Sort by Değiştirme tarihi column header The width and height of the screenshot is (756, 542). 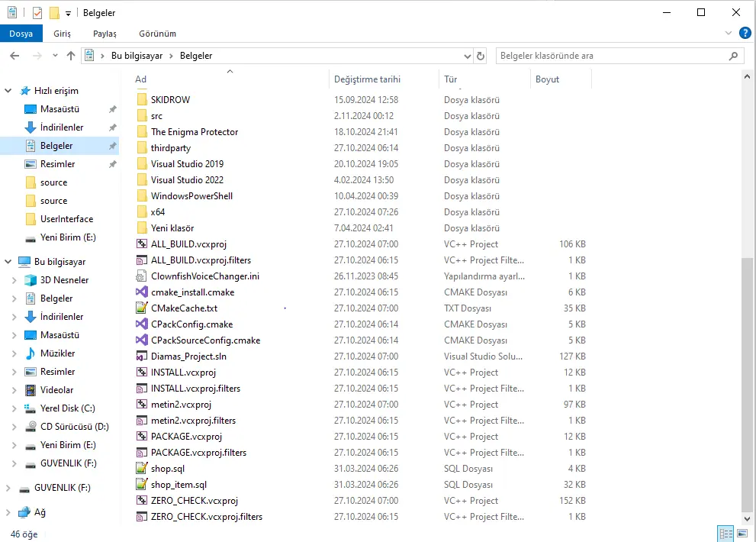(384, 79)
